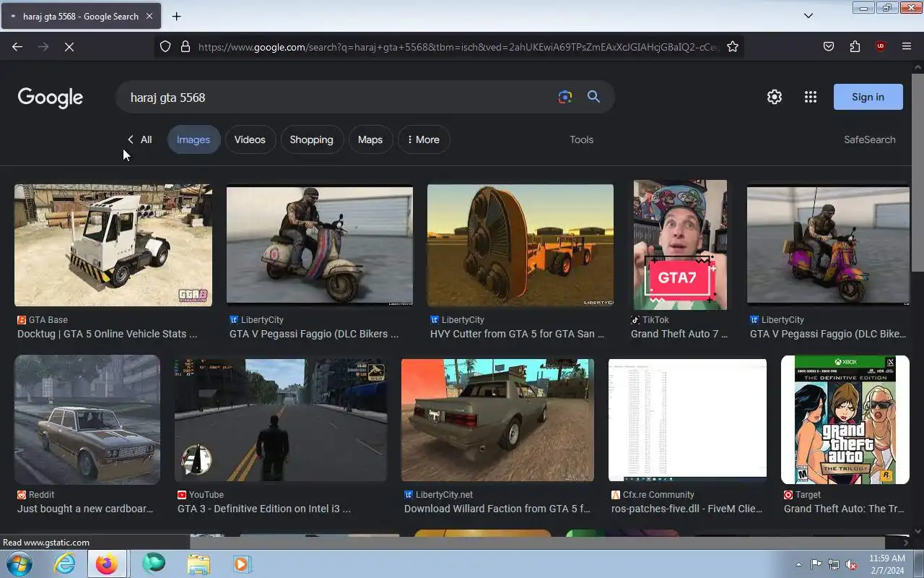Open Pocket save icon
This screenshot has height=578, width=924.
coord(829,46)
